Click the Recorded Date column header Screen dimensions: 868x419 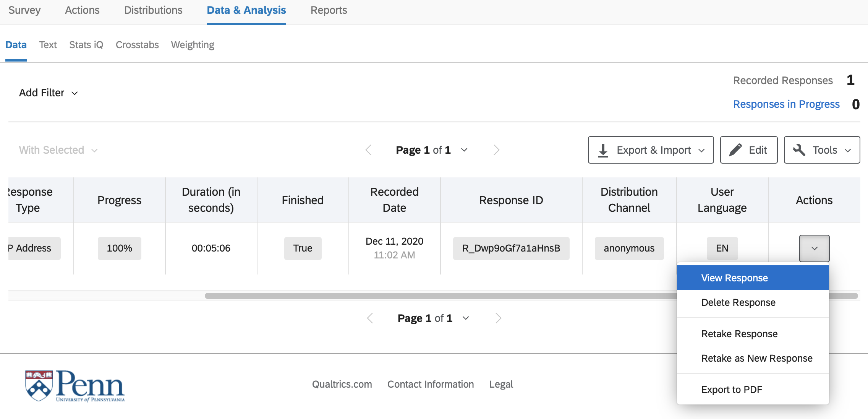pyautogui.click(x=394, y=200)
